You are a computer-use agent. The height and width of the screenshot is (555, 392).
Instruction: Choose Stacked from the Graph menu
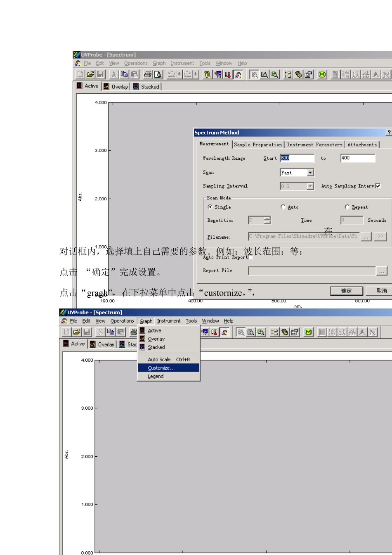(x=168, y=347)
